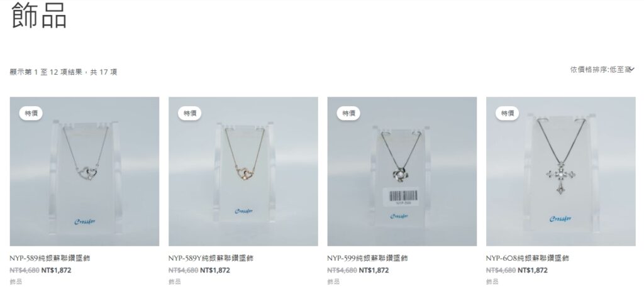
Task: Open the NYP-608純銀蘇聯鑽墜飾 title link
Action: (x=528, y=258)
